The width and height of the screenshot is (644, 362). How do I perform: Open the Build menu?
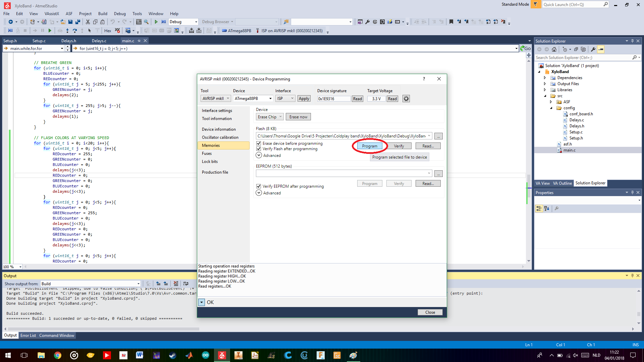point(103,14)
